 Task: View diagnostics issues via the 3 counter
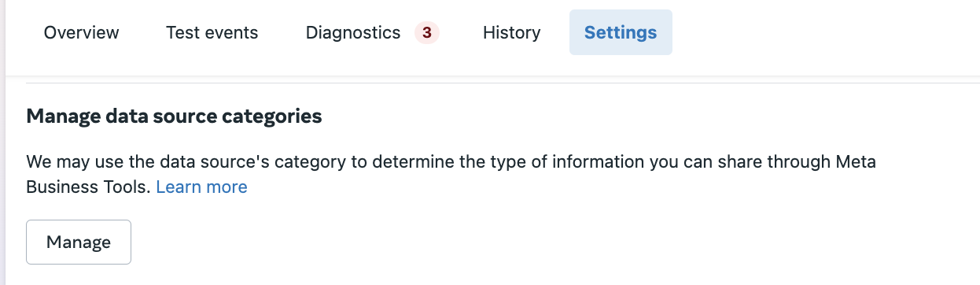427,32
